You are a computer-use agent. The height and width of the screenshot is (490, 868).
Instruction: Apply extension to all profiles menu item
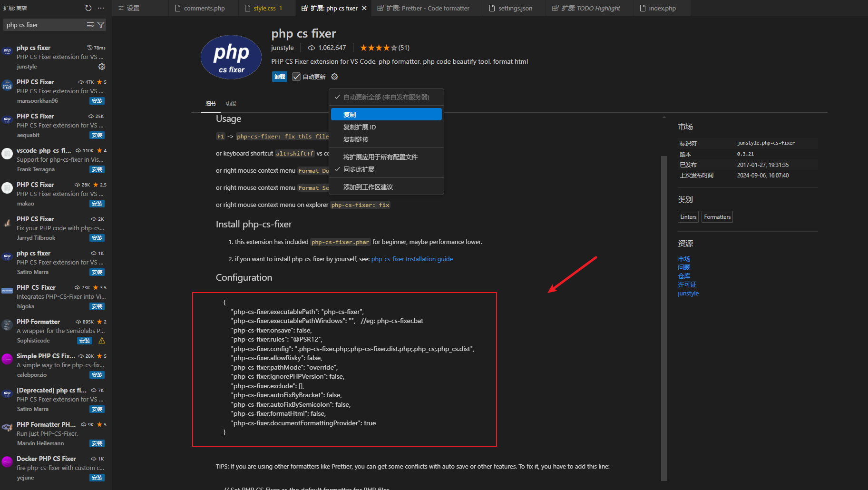pos(386,157)
